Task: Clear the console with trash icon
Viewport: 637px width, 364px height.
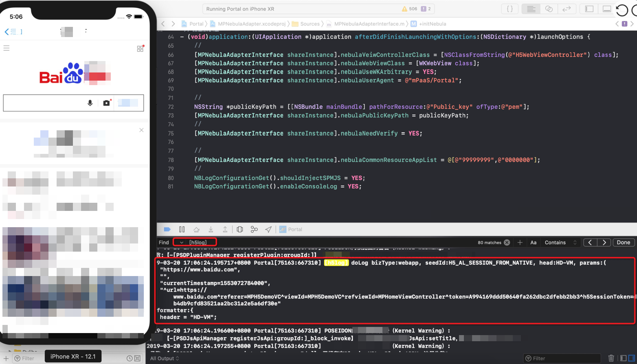Action: click(x=611, y=358)
